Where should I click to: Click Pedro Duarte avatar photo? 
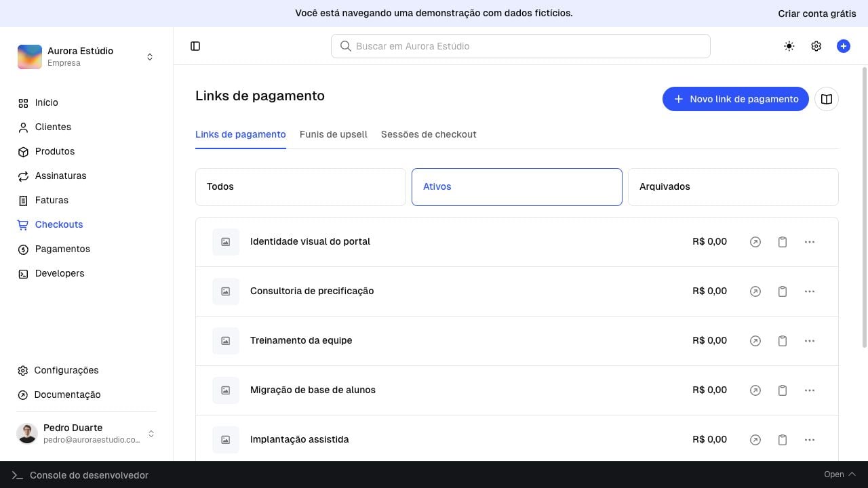pos(27,434)
